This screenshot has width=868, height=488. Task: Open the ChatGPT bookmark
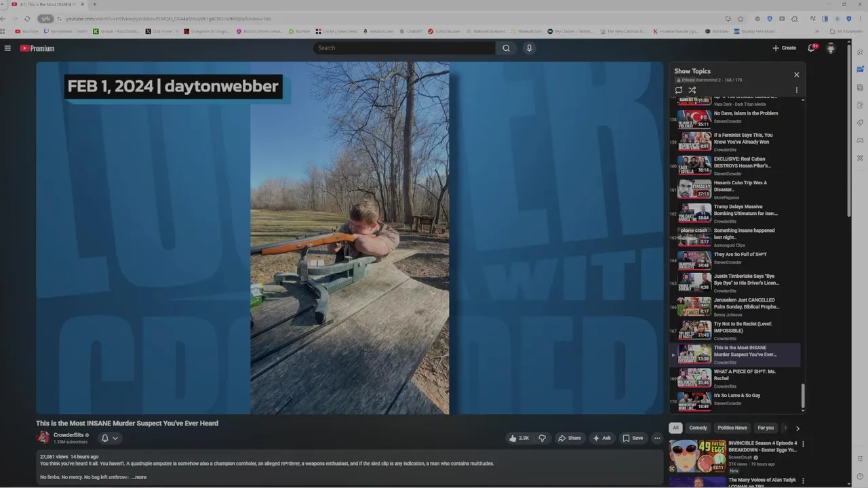[410, 31]
